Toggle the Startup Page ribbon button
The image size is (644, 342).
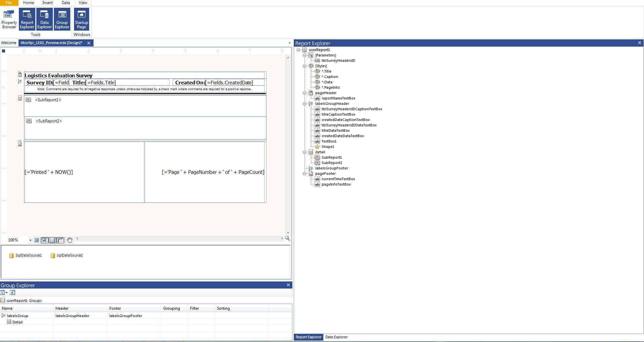click(x=81, y=19)
